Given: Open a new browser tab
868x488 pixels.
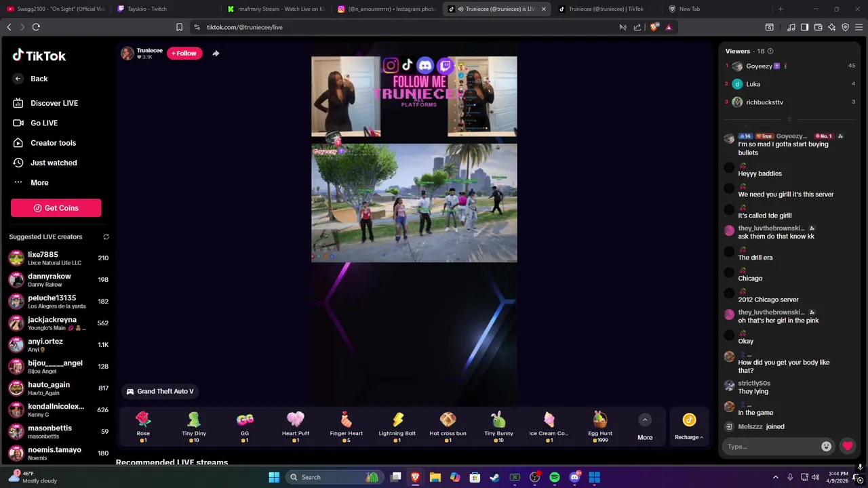Looking at the screenshot, I should (781, 9).
